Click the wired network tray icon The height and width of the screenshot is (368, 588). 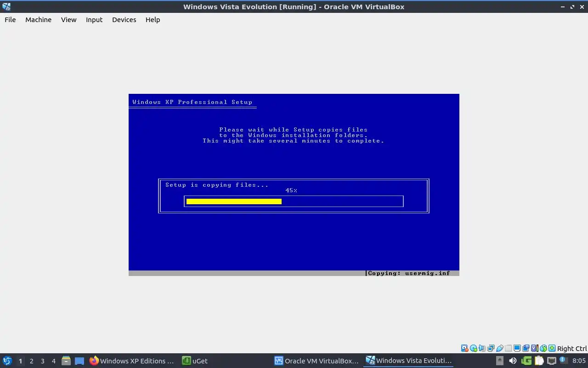click(x=552, y=361)
